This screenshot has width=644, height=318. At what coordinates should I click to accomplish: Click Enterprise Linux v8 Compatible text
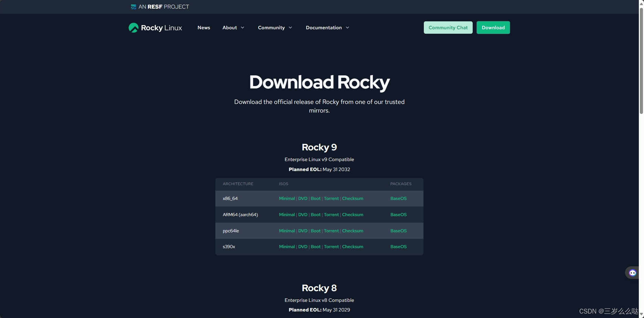pyautogui.click(x=319, y=300)
